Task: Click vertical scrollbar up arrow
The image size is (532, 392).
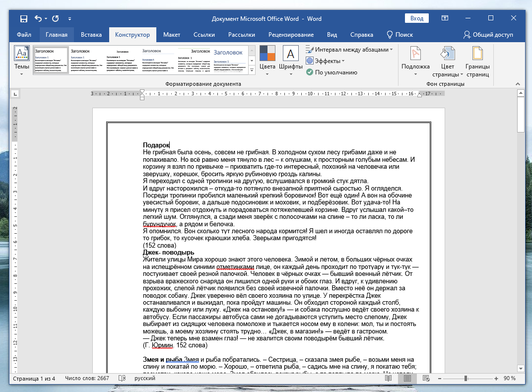Action: click(x=521, y=93)
